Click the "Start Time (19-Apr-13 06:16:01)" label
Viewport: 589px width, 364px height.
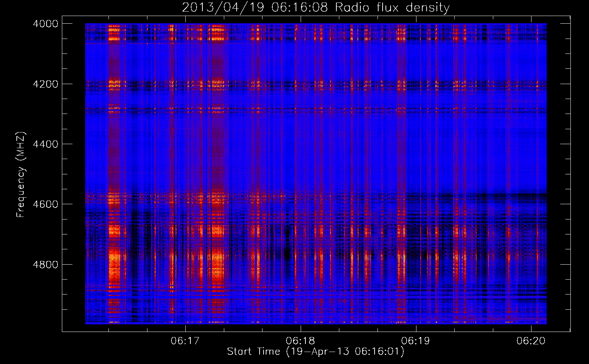tap(316, 352)
